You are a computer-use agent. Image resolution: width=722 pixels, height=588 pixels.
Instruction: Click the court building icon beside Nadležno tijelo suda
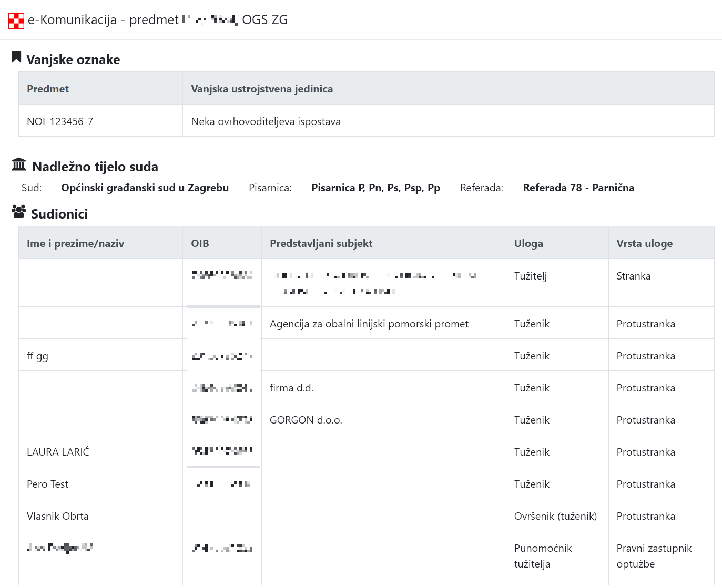(18, 164)
